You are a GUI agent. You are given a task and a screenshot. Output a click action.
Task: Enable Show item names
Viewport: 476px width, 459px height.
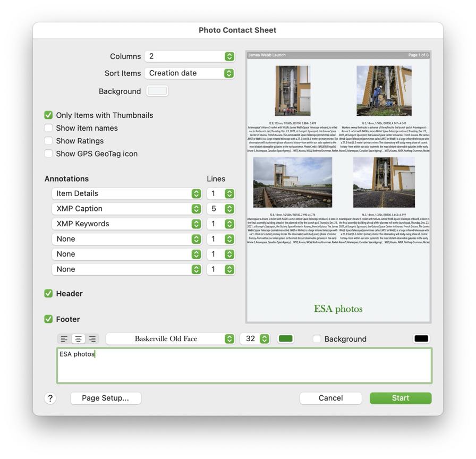click(x=48, y=128)
